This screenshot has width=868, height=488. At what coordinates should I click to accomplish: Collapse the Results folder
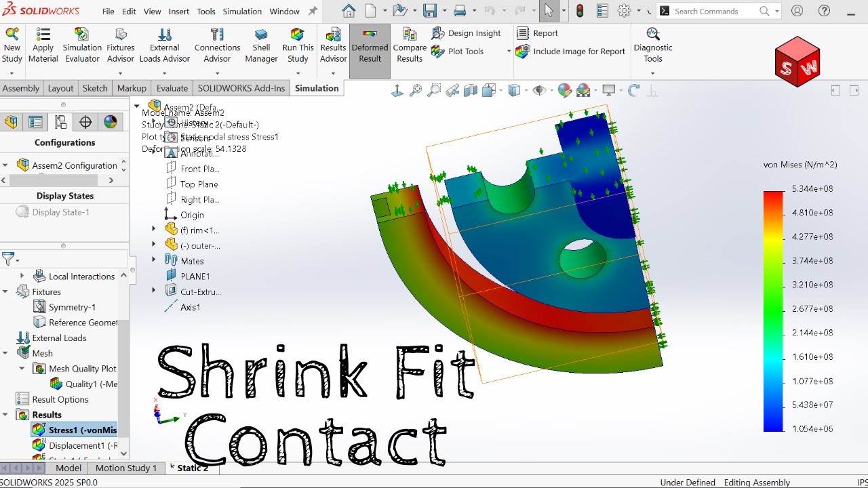[x=5, y=414]
